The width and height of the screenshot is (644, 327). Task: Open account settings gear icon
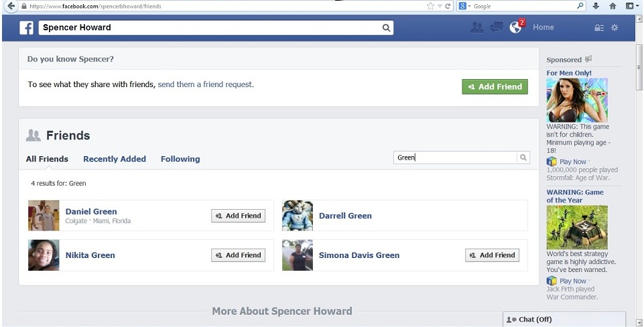(615, 27)
